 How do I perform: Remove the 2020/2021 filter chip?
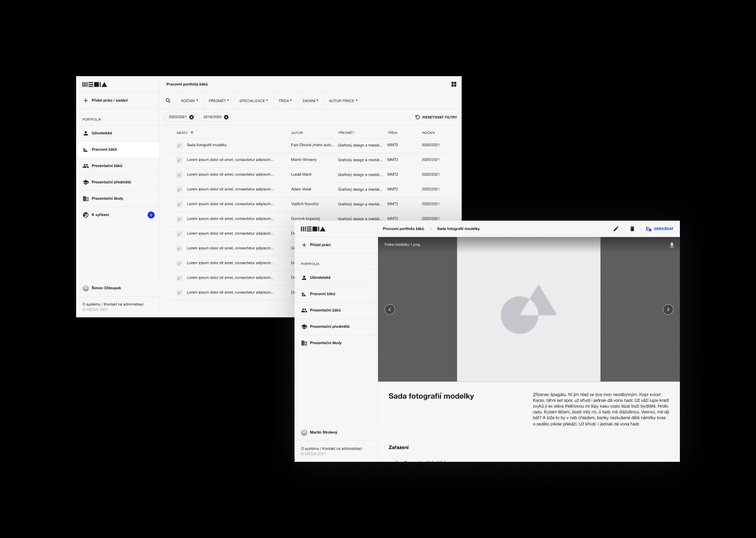(192, 117)
